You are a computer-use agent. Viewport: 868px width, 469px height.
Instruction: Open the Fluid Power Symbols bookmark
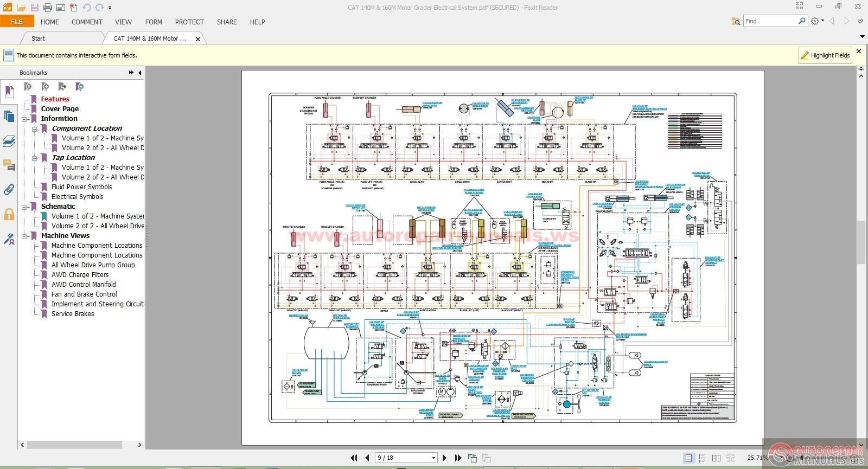point(82,187)
